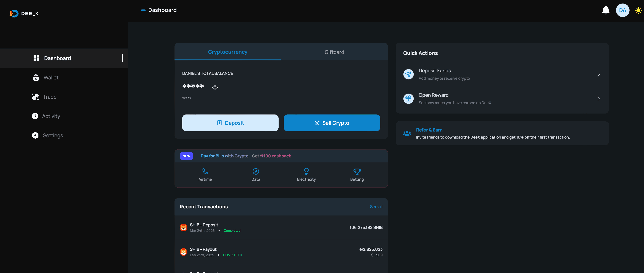Switch to the Cryptocurrency tab
The height and width of the screenshot is (273, 644).
[x=228, y=52]
